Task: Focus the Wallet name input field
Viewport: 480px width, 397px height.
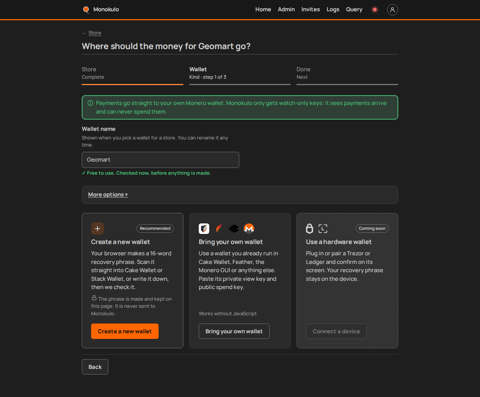Action: (160, 160)
